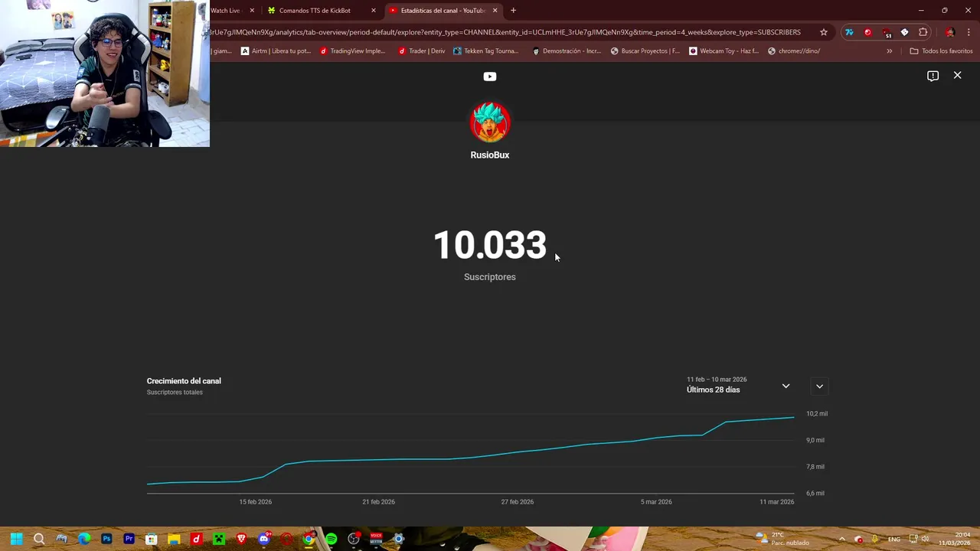Switch the ENG keyboard language
The height and width of the screenshot is (551, 980).
click(x=893, y=539)
